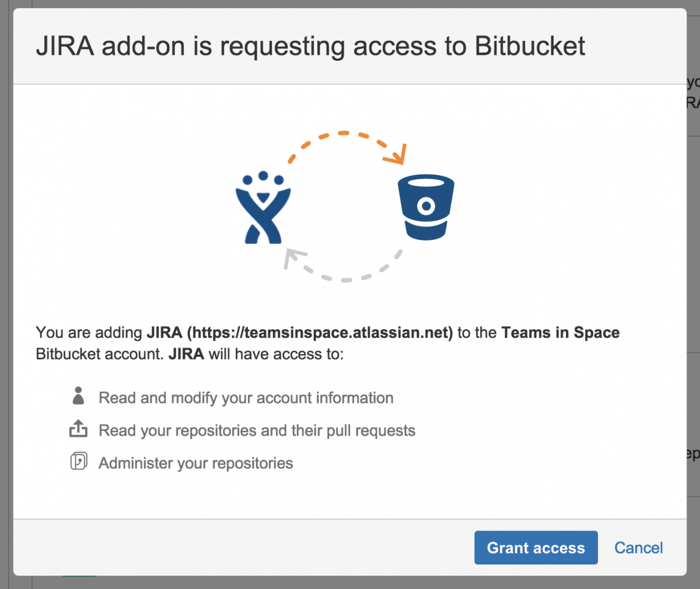Click the icon beside Read your repositories

pos(78,430)
